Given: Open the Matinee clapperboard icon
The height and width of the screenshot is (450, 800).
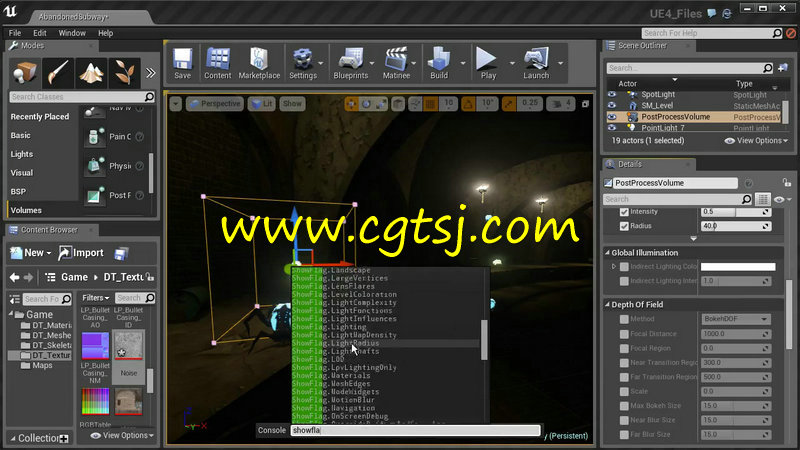Looking at the screenshot, I should pos(396,63).
